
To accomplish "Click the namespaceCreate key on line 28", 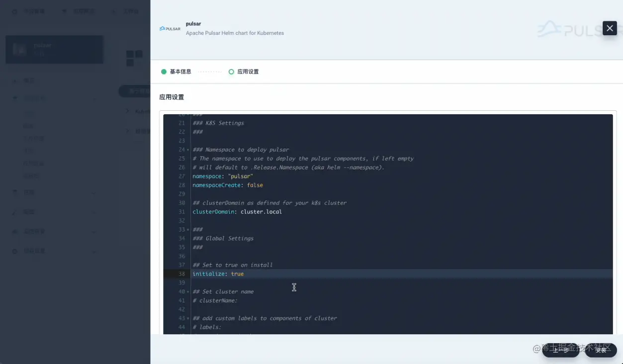I will click(216, 185).
